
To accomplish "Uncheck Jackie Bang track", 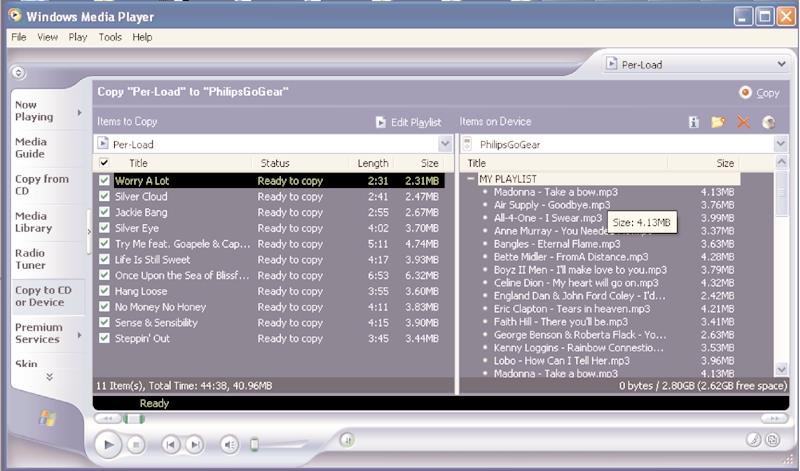I will pos(104,212).
